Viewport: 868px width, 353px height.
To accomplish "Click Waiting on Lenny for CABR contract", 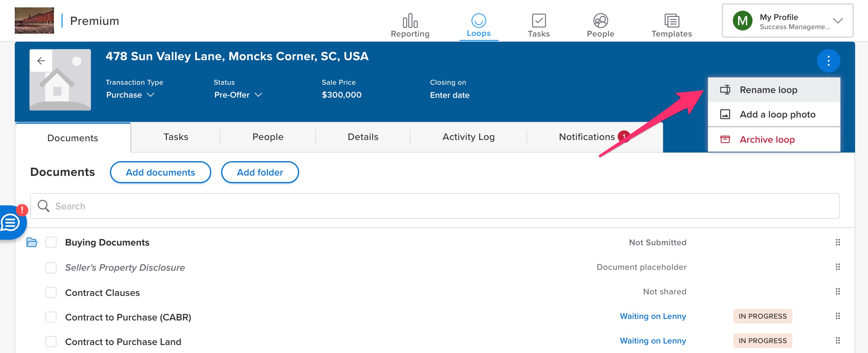I will click(653, 316).
